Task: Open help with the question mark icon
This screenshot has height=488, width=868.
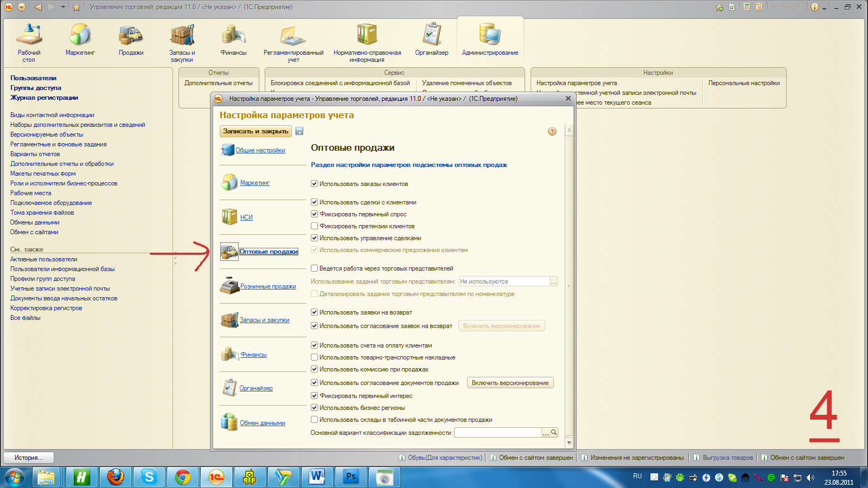Action: tap(552, 131)
